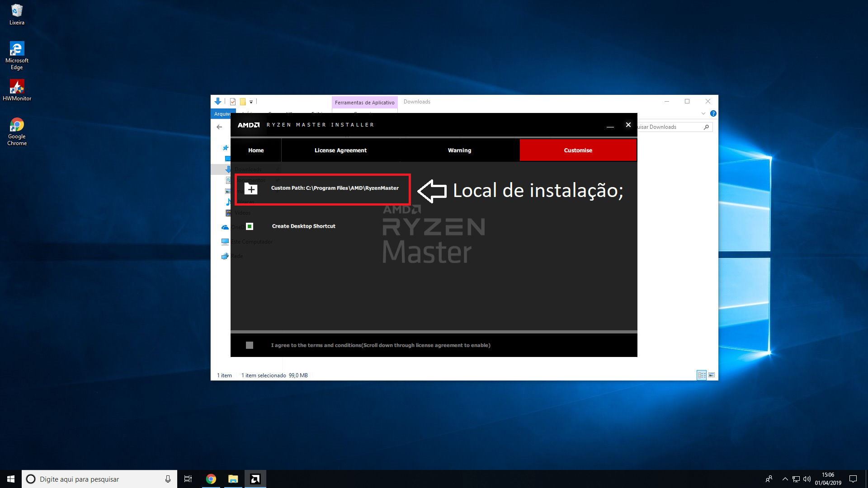Click the properties checkmark icon in Explorer title bar
868x488 pixels.
233,102
